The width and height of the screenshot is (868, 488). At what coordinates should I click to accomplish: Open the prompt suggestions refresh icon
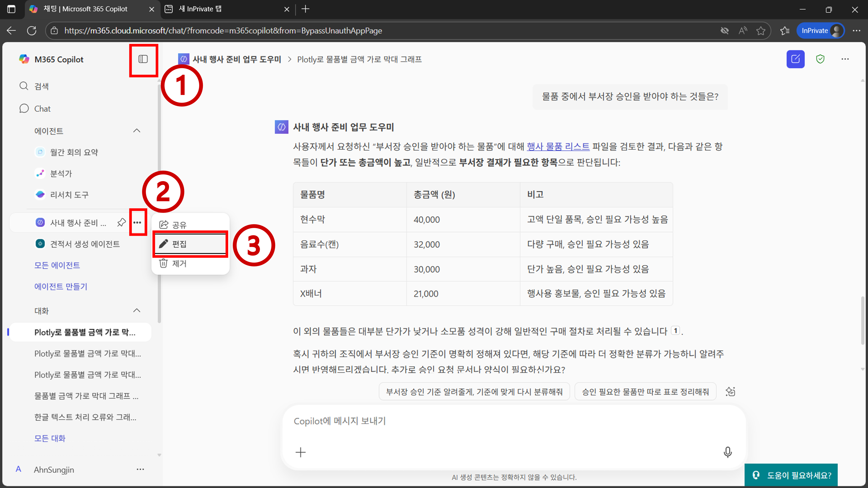[x=730, y=391]
